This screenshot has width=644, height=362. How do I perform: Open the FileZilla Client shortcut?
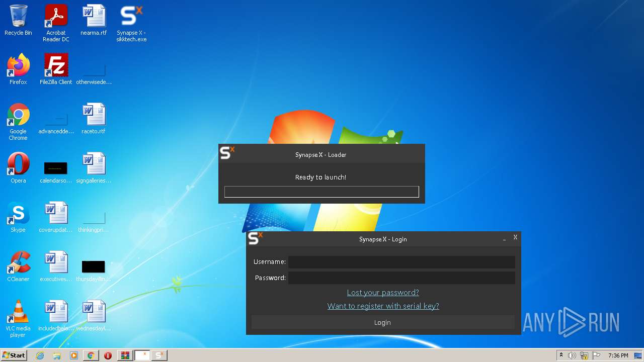pos(56,69)
